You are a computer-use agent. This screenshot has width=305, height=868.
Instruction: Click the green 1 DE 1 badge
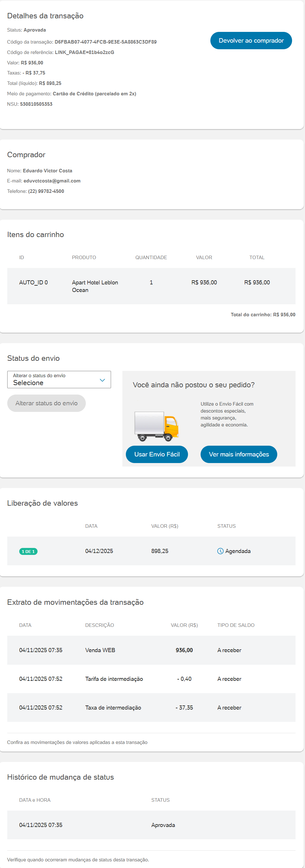[x=28, y=551]
